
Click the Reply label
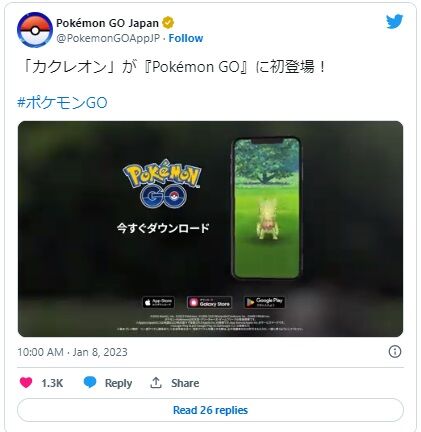(x=118, y=383)
